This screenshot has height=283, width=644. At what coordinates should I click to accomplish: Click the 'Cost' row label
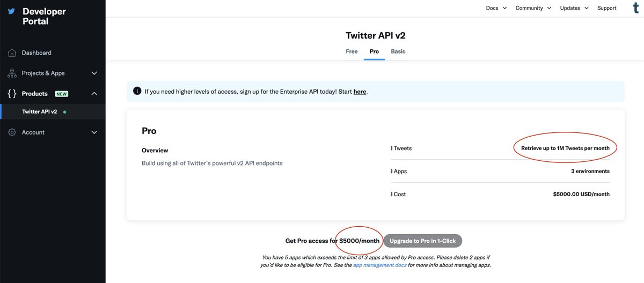(x=400, y=194)
